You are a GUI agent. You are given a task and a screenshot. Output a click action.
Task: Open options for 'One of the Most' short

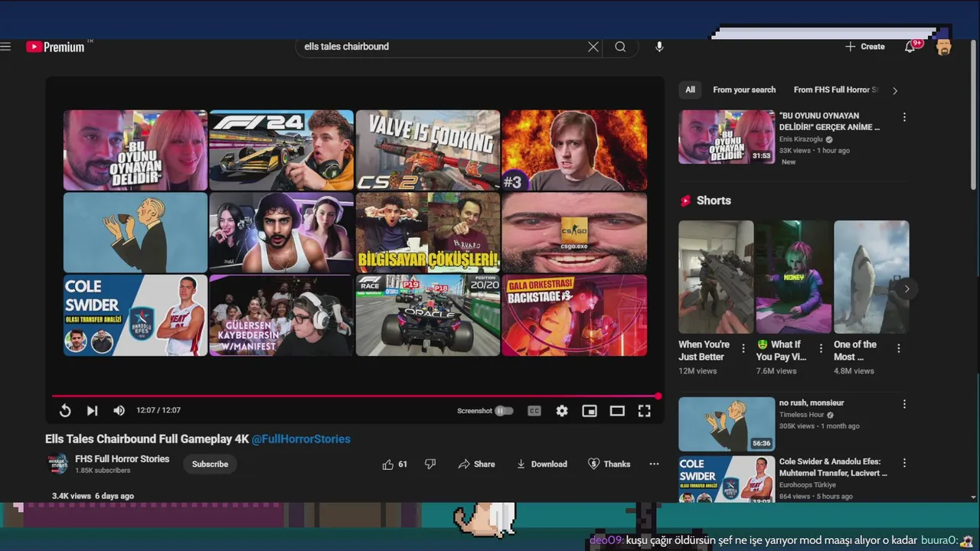[x=899, y=348]
